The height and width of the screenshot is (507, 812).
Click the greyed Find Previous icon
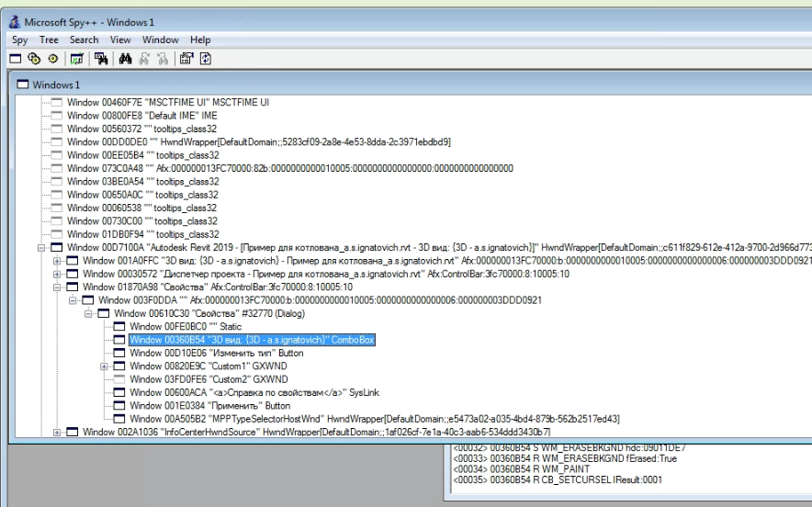pos(163,59)
